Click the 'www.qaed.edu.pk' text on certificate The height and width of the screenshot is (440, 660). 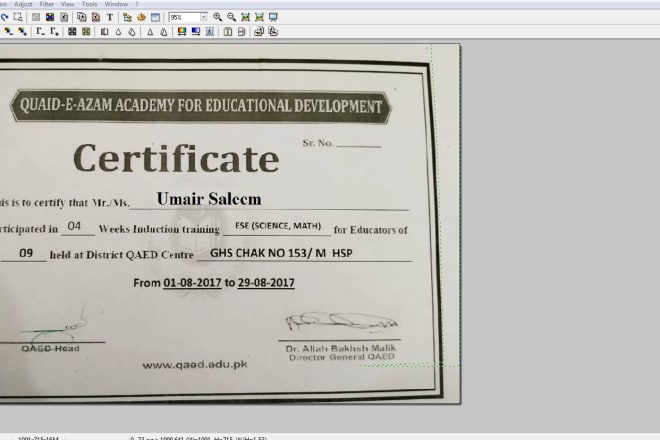tap(195, 365)
